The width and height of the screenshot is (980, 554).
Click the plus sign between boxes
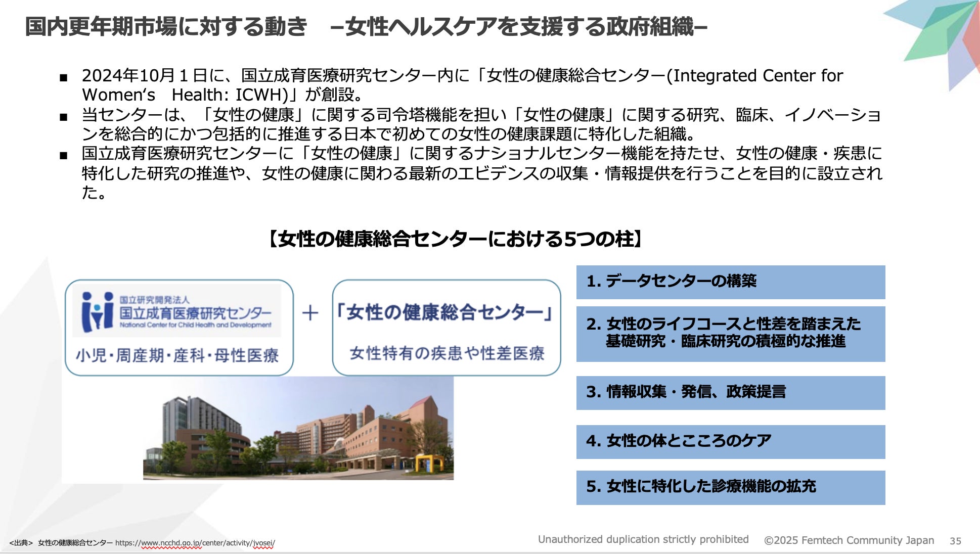pyautogui.click(x=310, y=313)
